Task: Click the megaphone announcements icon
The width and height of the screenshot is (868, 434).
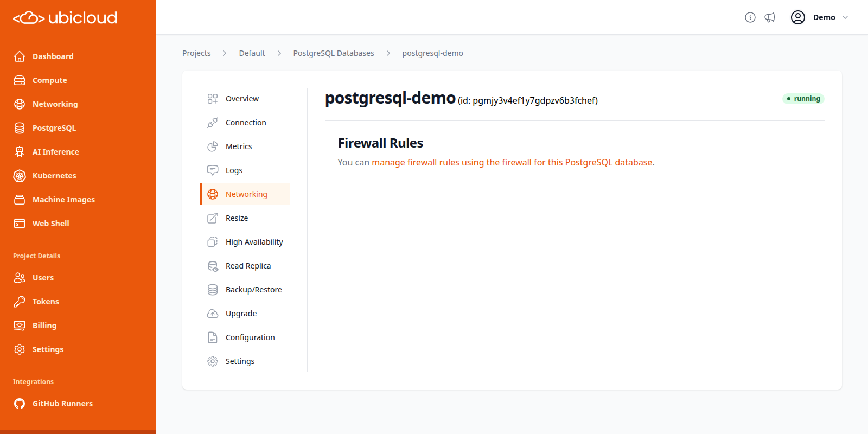Action: point(770,17)
